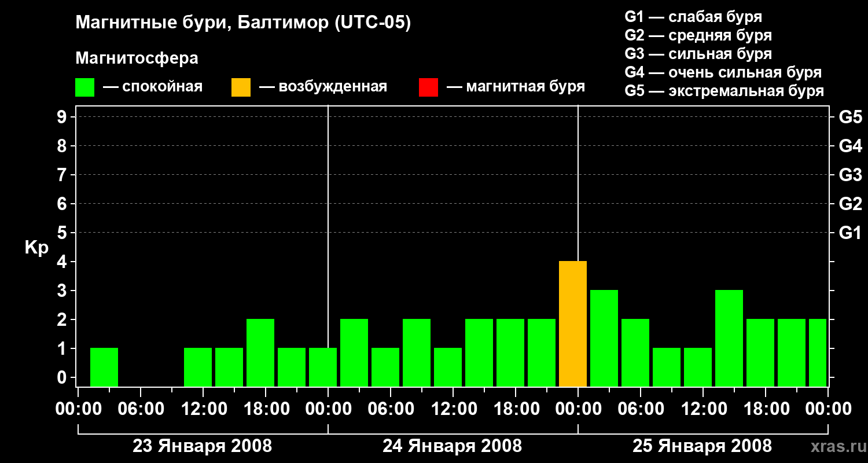This screenshot has height=463, width=868.
Task: Click the date label '23 Января 2008'
Action: tap(203, 446)
